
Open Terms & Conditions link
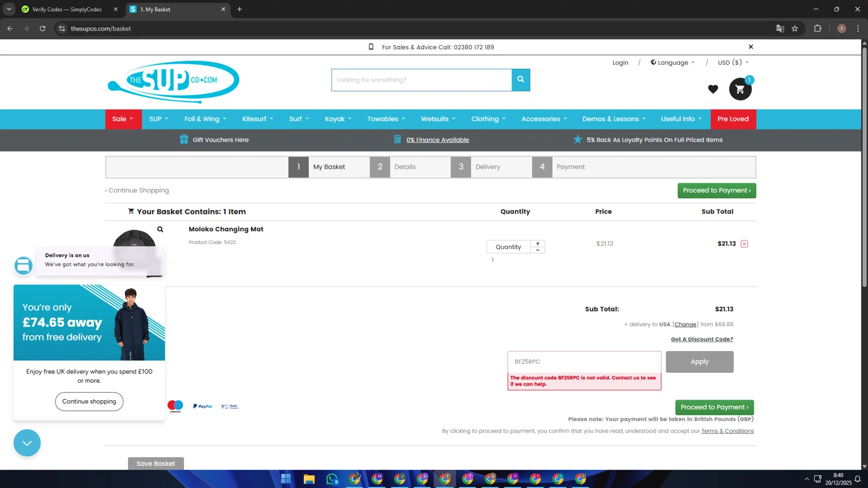click(x=727, y=431)
